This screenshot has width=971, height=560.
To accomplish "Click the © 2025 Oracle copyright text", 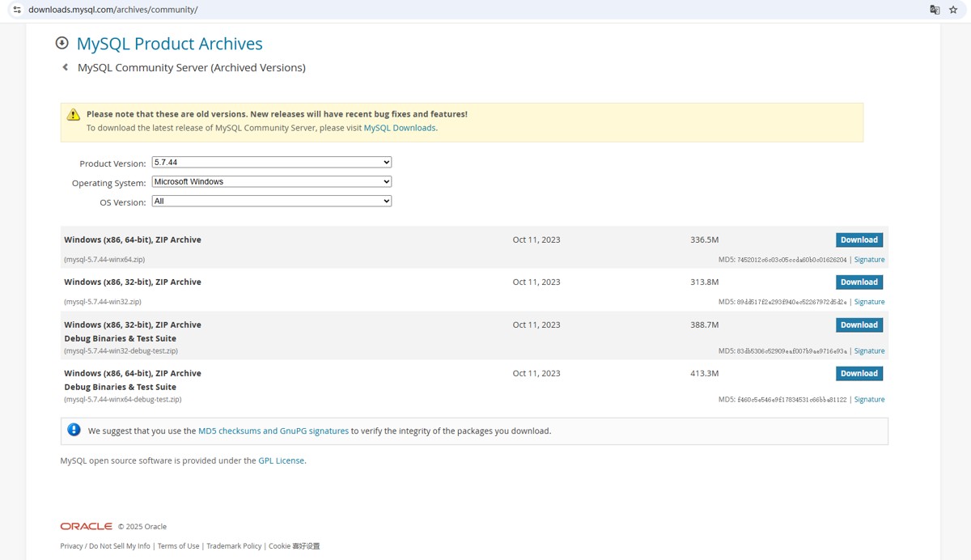I will point(142,527).
